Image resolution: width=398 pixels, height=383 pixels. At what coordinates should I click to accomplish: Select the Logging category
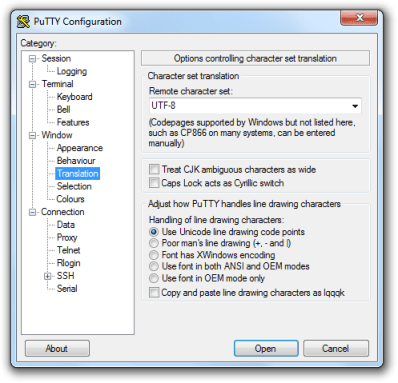[72, 71]
